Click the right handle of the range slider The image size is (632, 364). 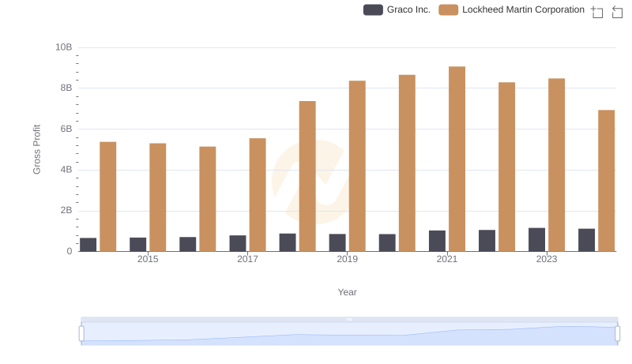click(618, 333)
